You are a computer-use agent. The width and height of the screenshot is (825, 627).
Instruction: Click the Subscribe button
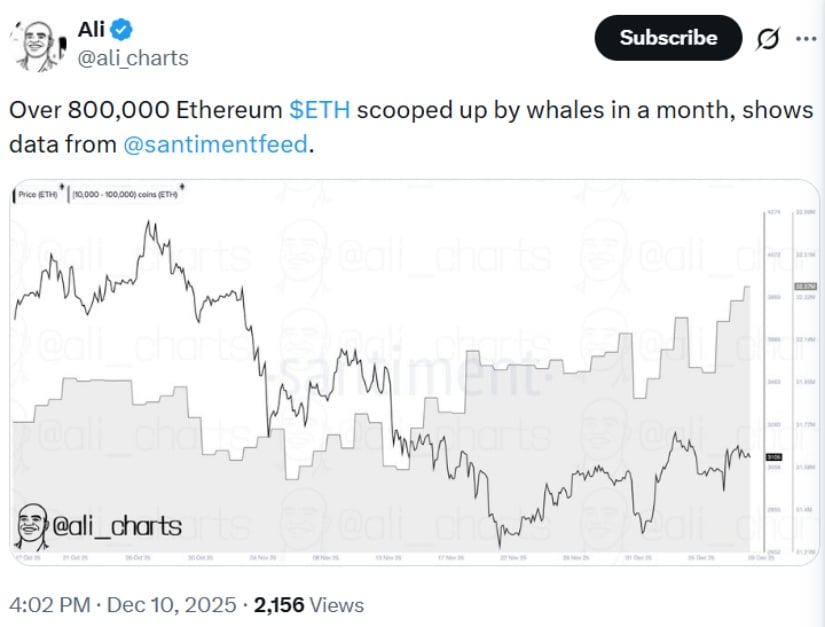[x=666, y=38]
